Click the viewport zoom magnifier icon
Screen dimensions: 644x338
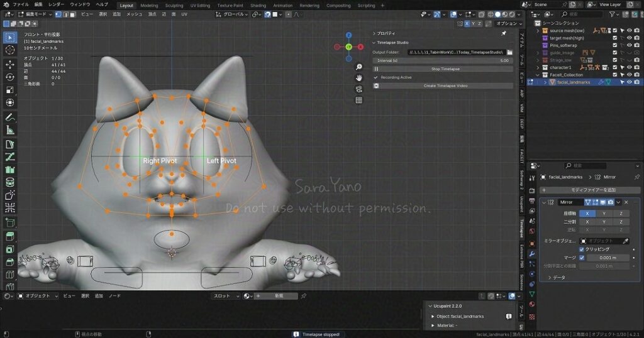tap(358, 66)
